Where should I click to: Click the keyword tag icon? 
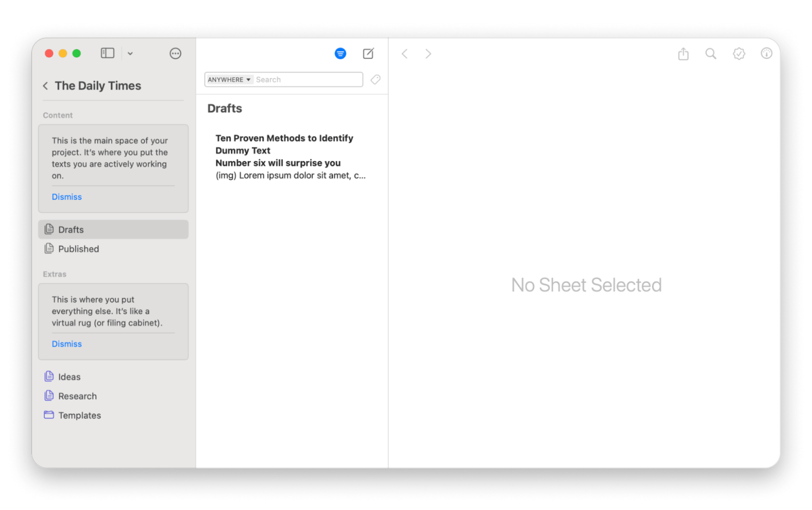pyautogui.click(x=375, y=80)
